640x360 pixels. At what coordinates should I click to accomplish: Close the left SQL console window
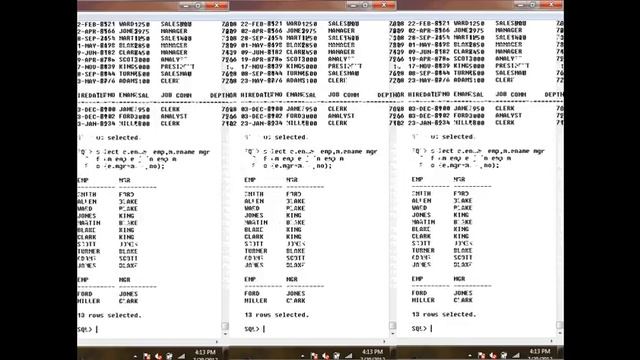click(x=216, y=6)
